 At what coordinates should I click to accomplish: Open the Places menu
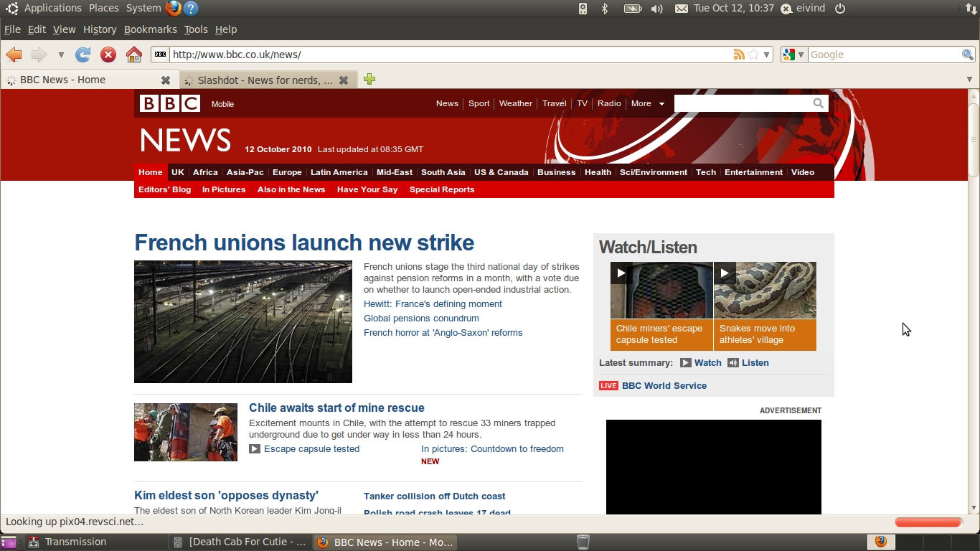point(104,8)
